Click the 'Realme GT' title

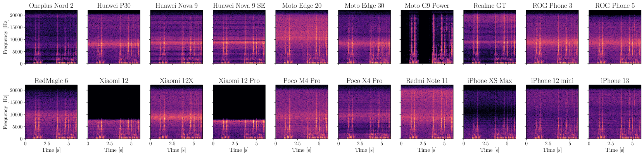tap(490, 6)
